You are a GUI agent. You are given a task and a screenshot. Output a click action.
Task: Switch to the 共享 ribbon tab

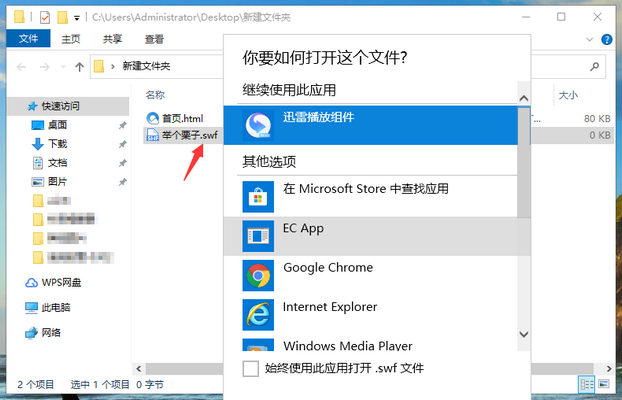pyautogui.click(x=113, y=39)
